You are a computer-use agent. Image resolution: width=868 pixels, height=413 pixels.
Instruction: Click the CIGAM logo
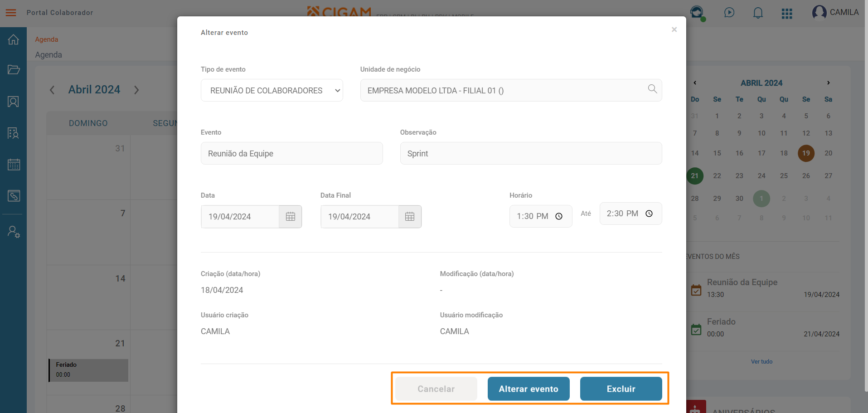[x=339, y=11]
